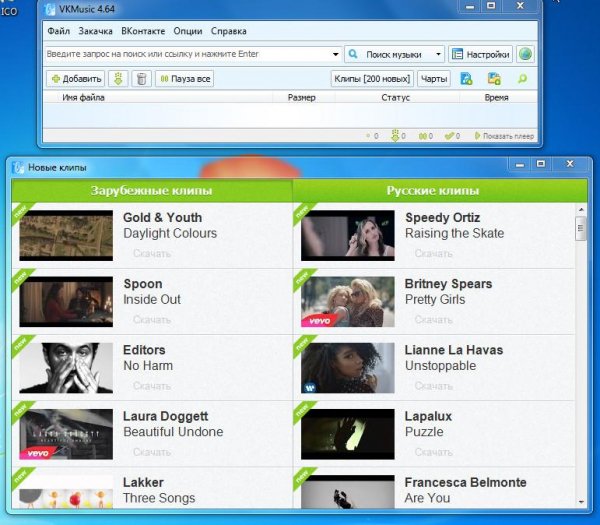The image size is (600, 525).
Task: Click Скачать under Unstoppable
Action: [x=434, y=386]
